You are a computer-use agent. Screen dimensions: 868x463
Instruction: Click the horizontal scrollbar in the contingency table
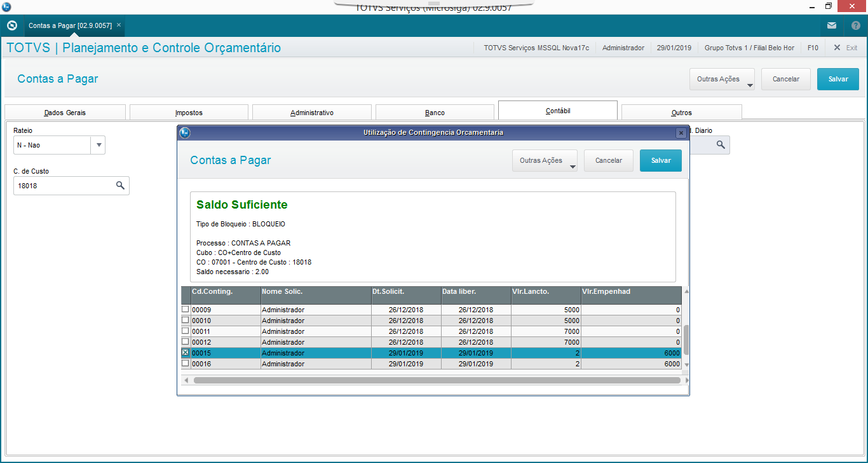click(437, 380)
